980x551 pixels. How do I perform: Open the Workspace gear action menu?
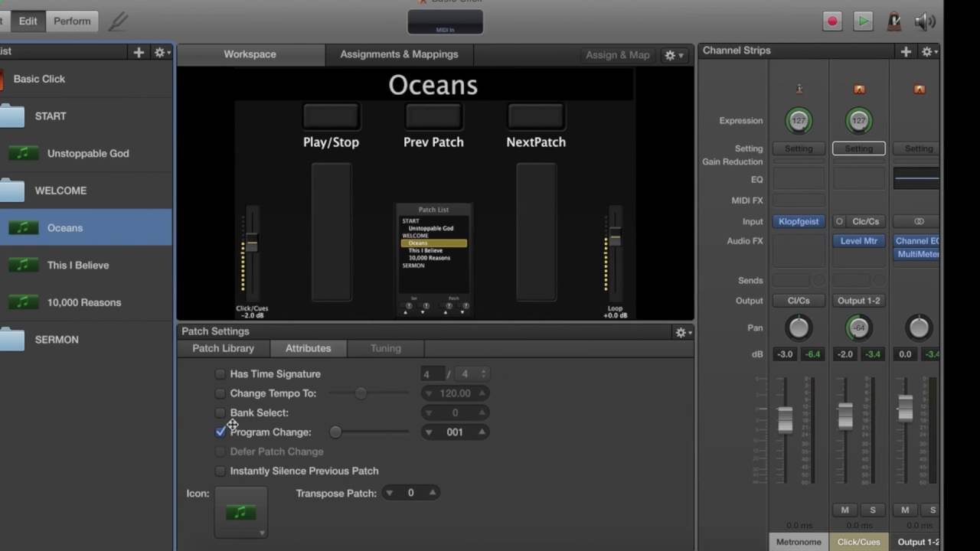pyautogui.click(x=672, y=55)
